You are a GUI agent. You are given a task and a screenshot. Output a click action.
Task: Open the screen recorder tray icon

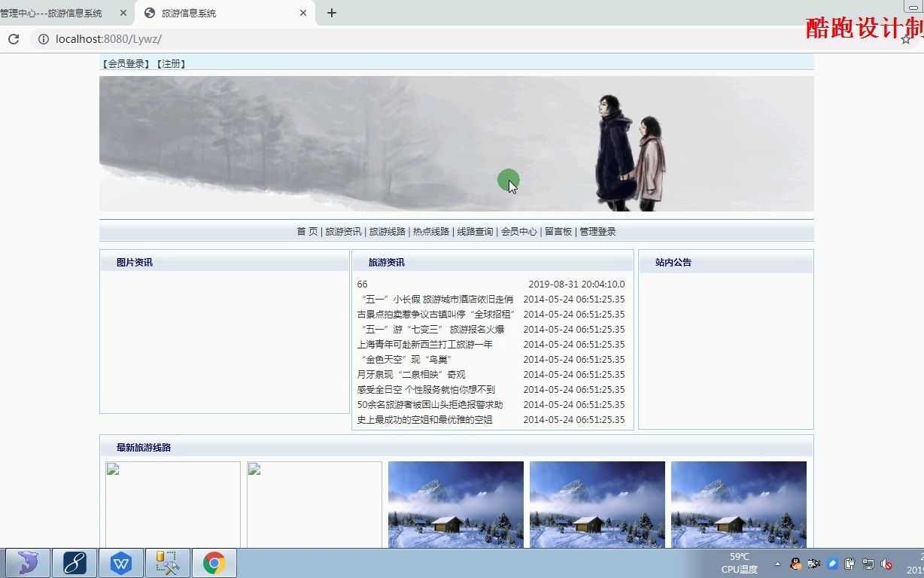point(813,563)
